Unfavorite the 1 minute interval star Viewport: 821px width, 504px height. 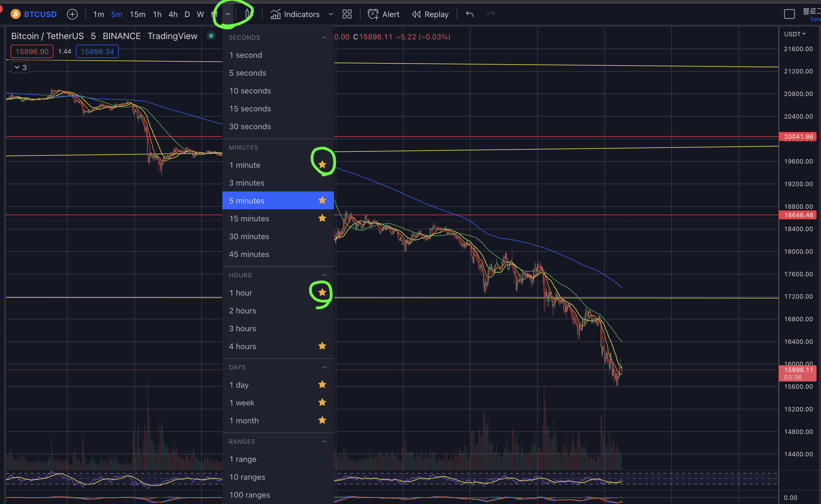click(322, 165)
